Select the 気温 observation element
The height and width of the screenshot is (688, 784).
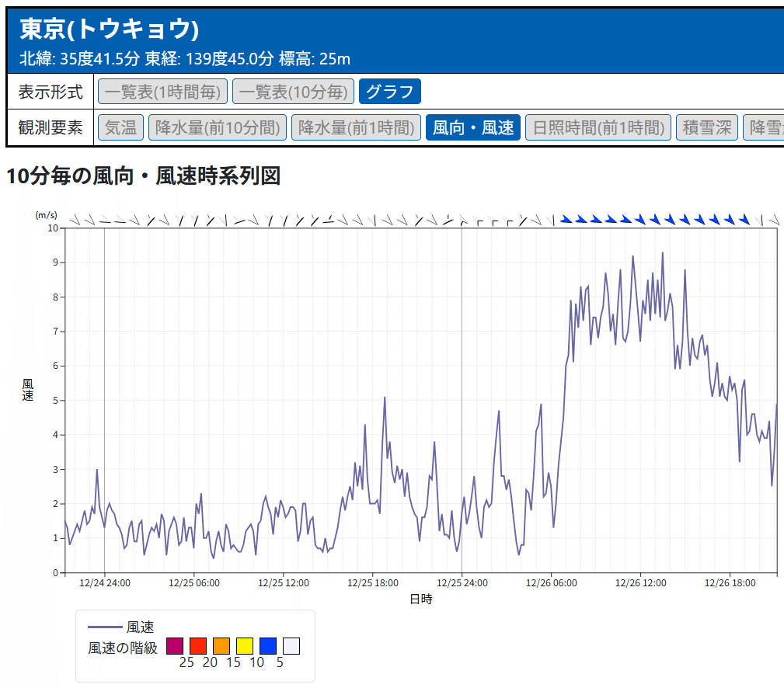coord(120,127)
